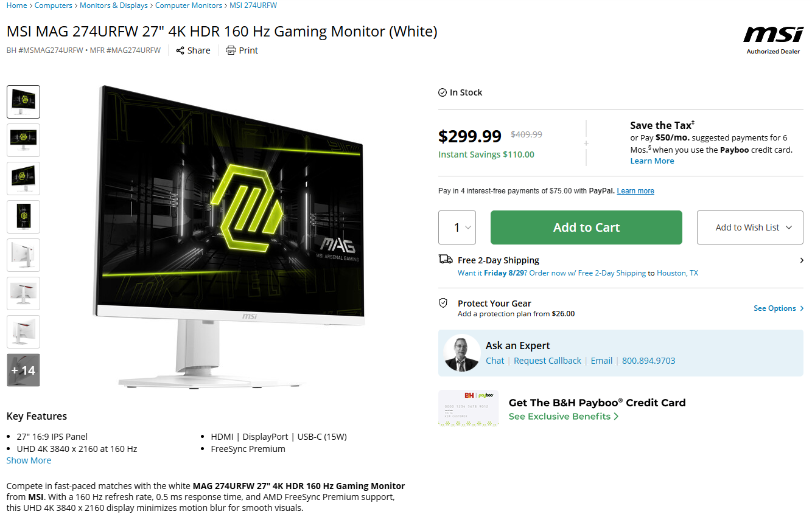This screenshot has width=812, height=517.
Task: Click the MSI Authorized Dealer logo
Action: (x=773, y=40)
